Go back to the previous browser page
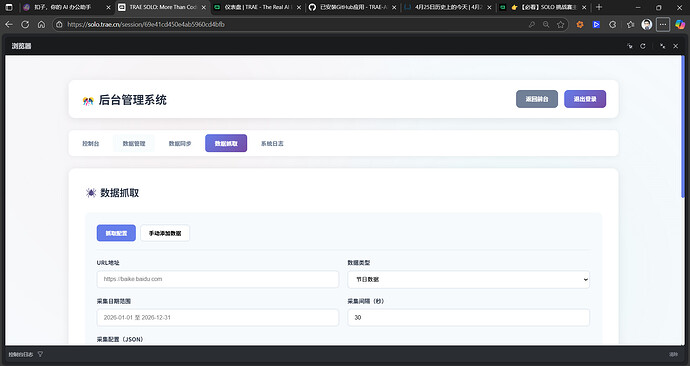The image size is (690, 366). [x=9, y=25]
